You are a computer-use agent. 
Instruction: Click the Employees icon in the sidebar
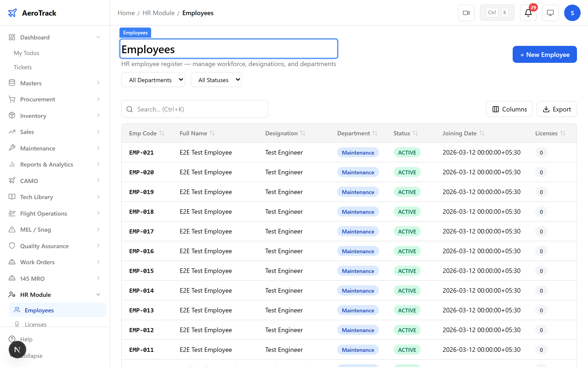[17, 310]
